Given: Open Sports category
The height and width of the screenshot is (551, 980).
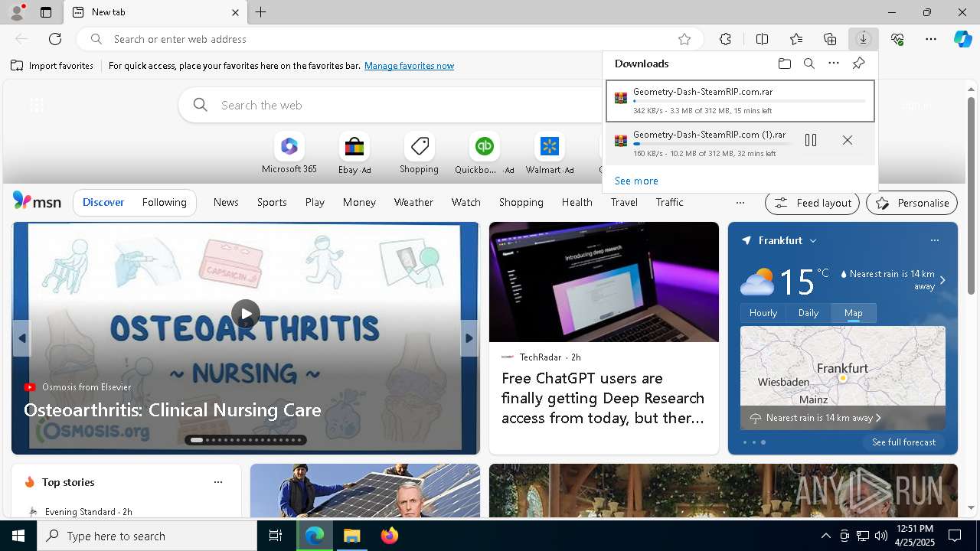Looking at the screenshot, I should point(272,202).
